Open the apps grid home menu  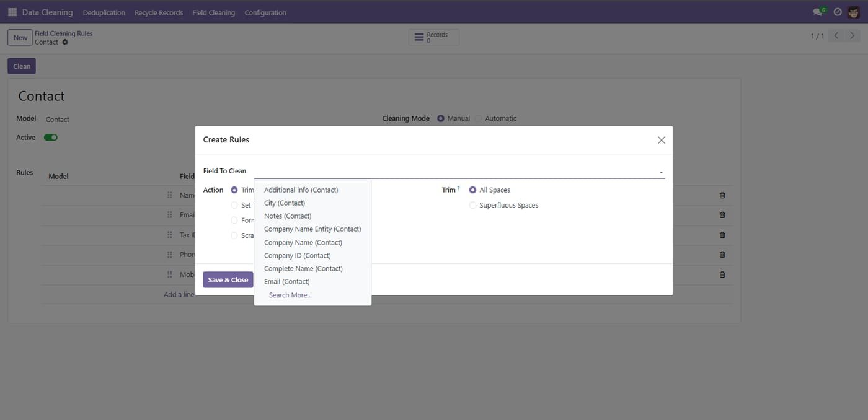click(12, 12)
